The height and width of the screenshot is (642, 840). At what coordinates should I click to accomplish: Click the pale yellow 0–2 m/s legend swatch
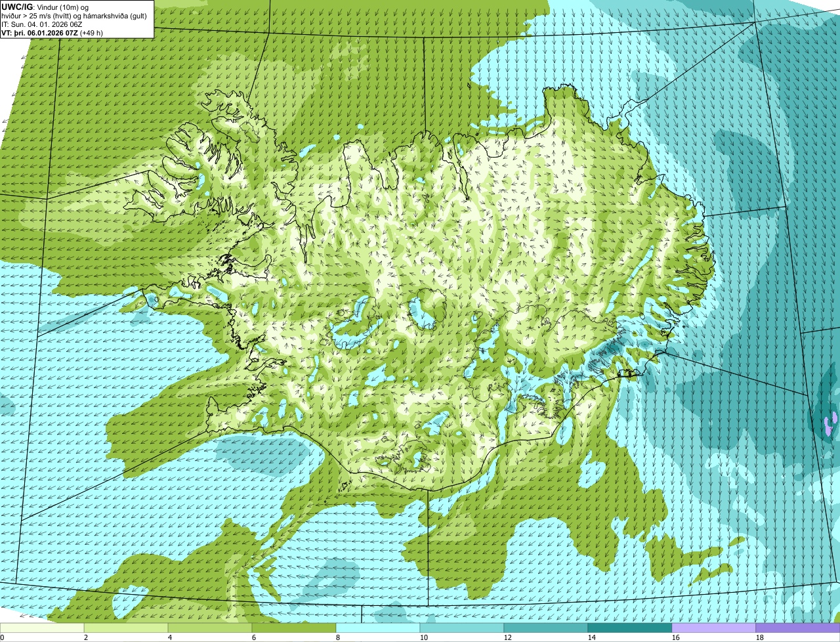[42, 628]
